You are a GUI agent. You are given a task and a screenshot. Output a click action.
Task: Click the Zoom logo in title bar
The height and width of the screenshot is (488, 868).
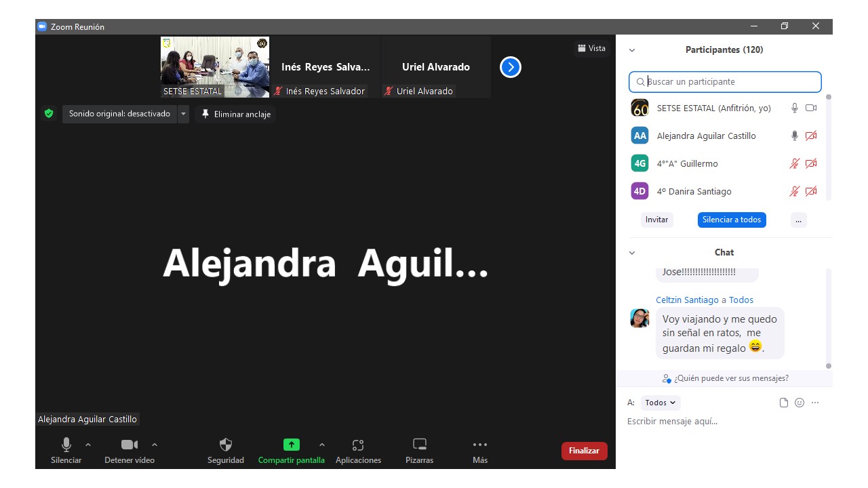tap(42, 26)
